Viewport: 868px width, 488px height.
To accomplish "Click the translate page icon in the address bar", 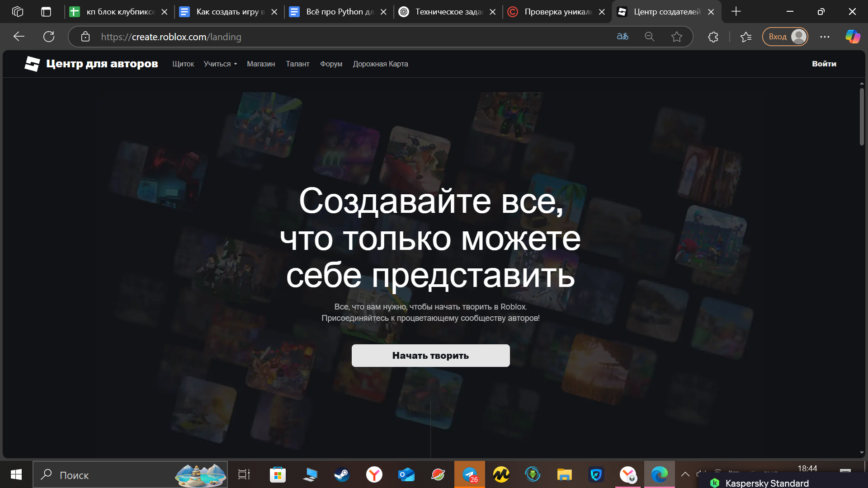I will click(x=623, y=37).
